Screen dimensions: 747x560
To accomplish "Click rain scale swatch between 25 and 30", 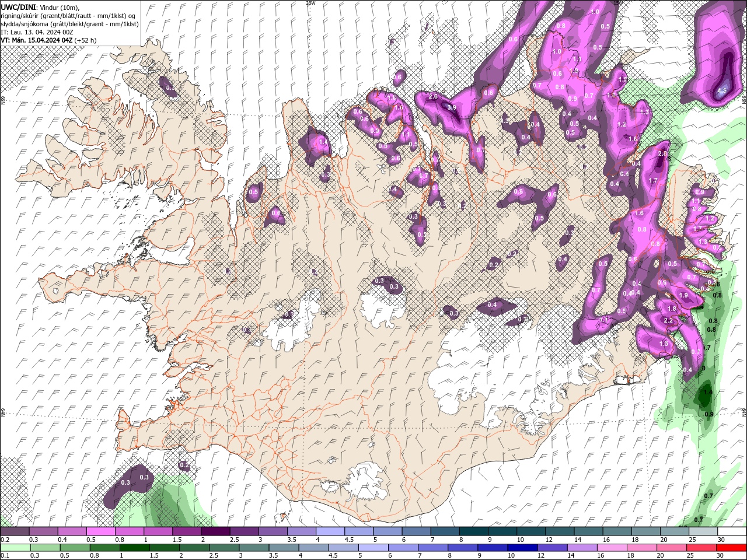I will (701, 548).
